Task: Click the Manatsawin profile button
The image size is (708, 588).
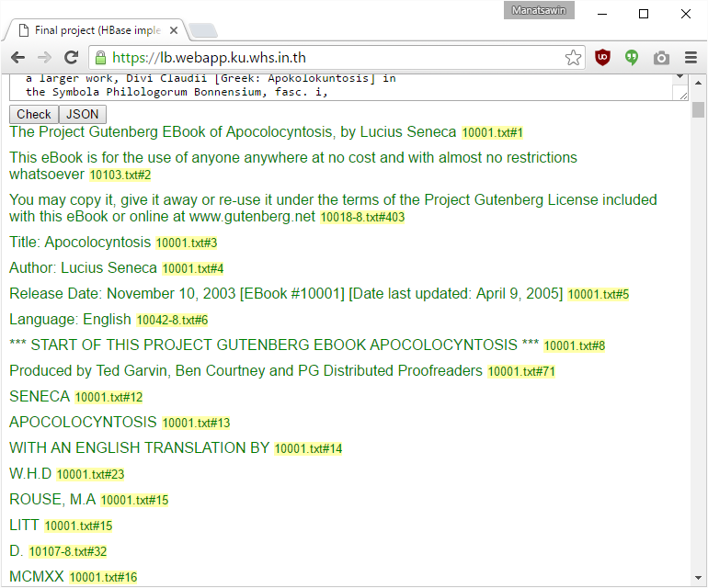Action: [539, 10]
